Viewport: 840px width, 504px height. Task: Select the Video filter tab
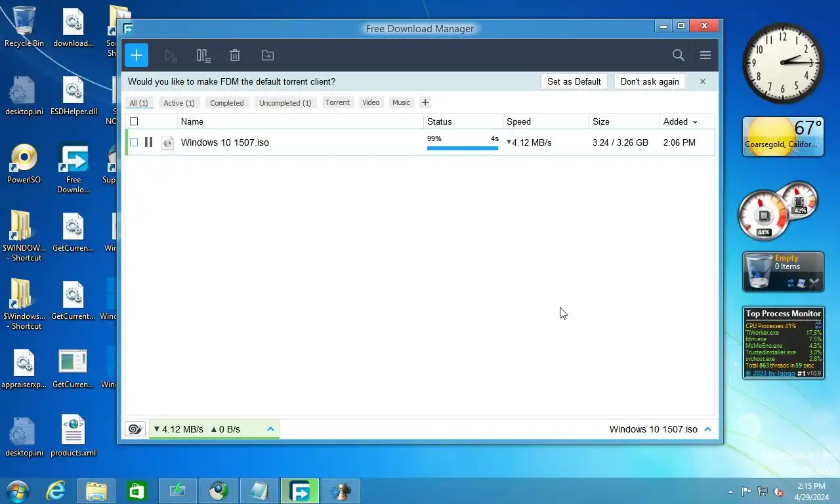371,102
